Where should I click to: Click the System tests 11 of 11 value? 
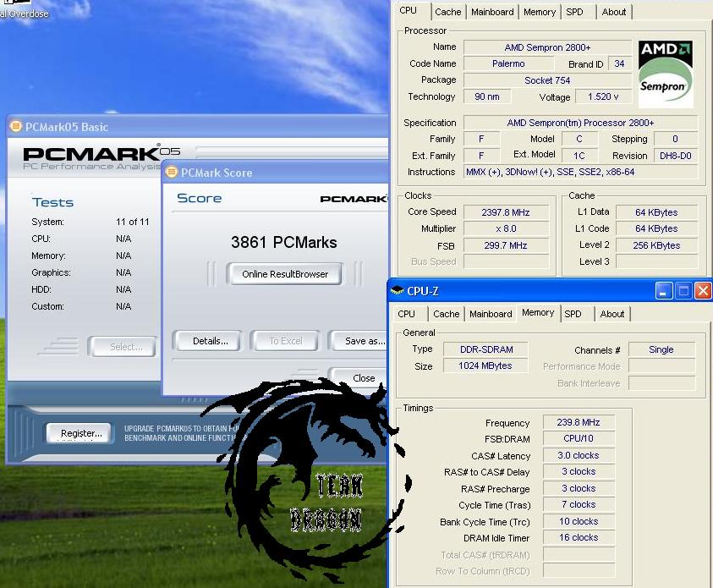pyautogui.click(x=132, y=222)
